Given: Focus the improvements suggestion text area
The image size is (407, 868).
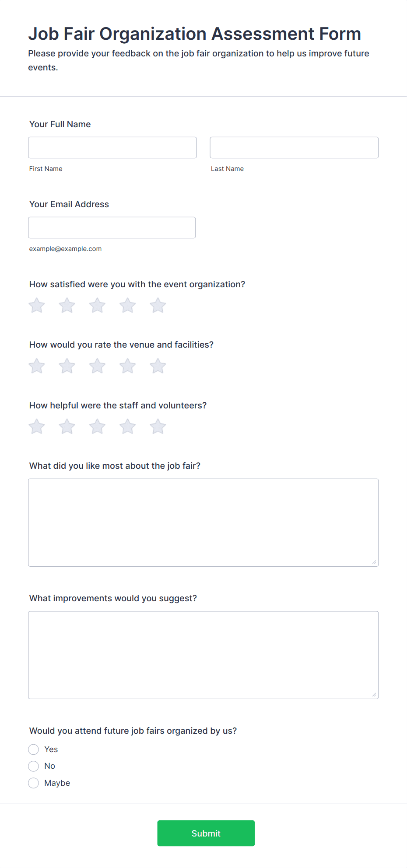Looking at the screenshot, I should (203, 655).
